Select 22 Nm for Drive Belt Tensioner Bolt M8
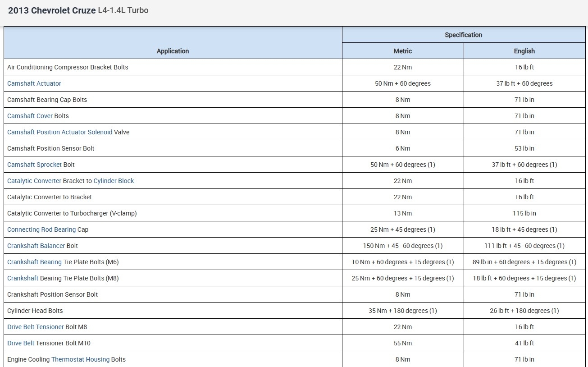Screen dimensions: 588x367 point(403,327)
